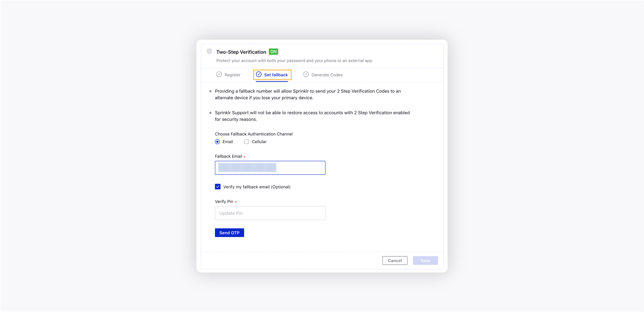Click the green ON status badge
The width and height of the screenshot is (644, 312).
pos(273,52)
